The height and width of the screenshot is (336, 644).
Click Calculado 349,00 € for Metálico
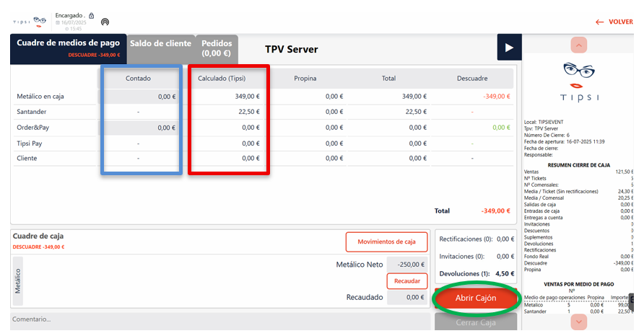tap(247, 97)
